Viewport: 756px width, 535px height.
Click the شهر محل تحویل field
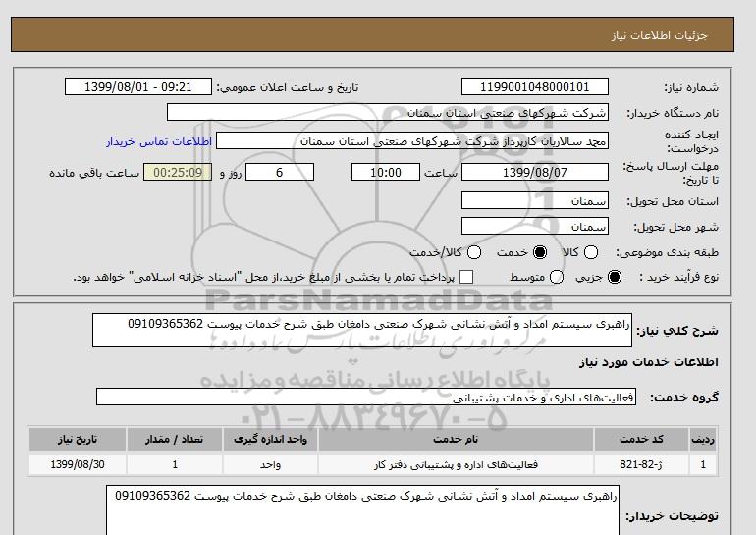pos(535,226)
